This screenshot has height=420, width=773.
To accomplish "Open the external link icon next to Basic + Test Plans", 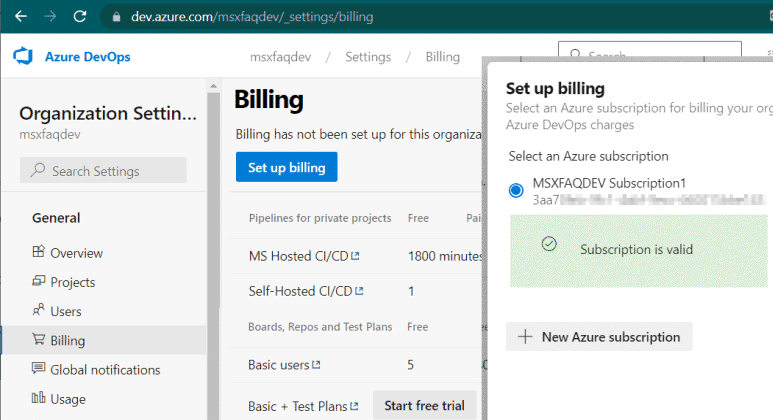I will [354, 406].
